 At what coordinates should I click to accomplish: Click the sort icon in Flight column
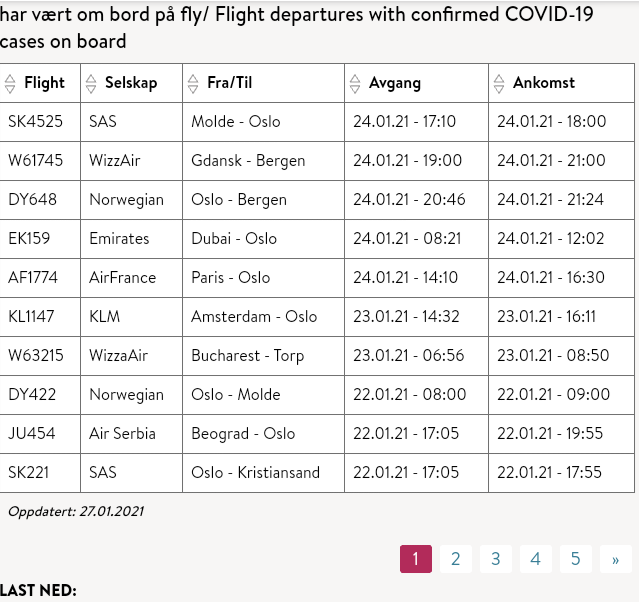point(10,84)
